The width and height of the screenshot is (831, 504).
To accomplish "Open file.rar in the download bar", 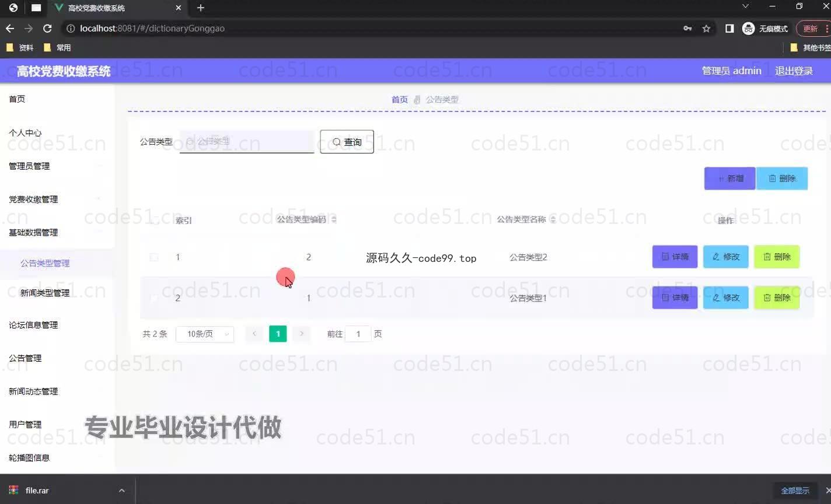I will pyautogui.click(x=37, y=491).
